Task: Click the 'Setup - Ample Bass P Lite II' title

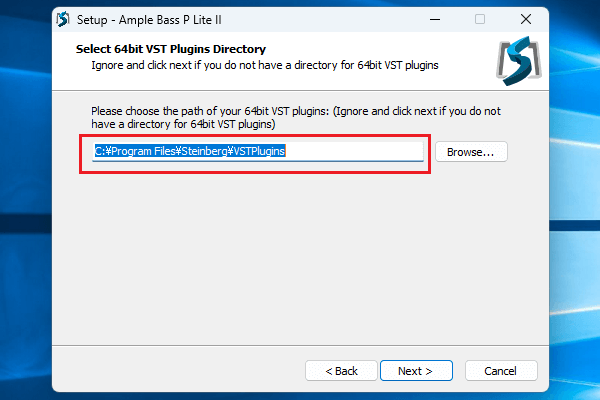Action: 156,19
